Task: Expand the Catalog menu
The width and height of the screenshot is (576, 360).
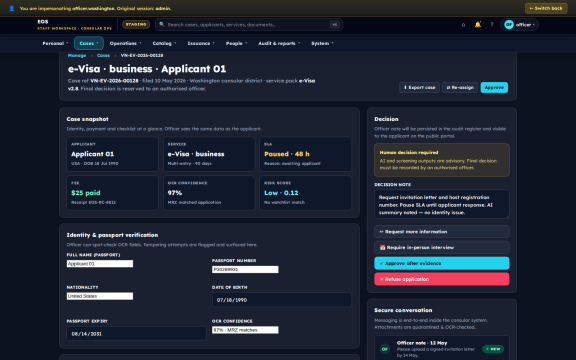Action: coord(164,43)
